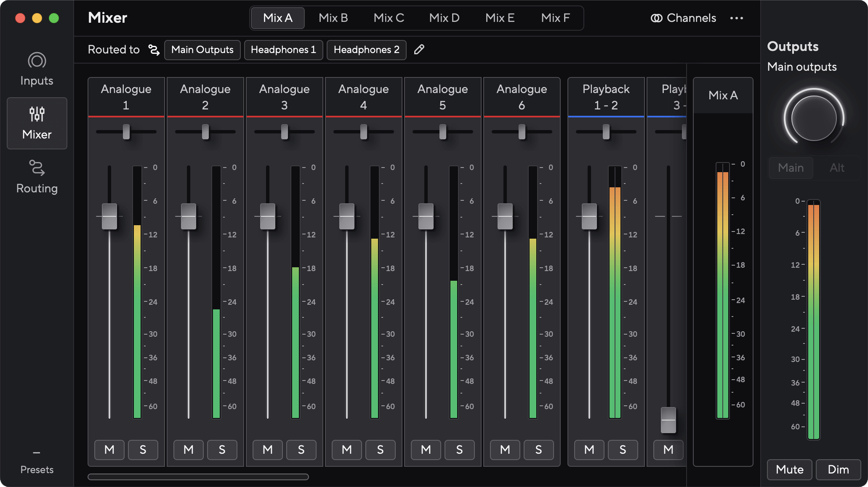Switch to Mix B tab

click(333, 18)
